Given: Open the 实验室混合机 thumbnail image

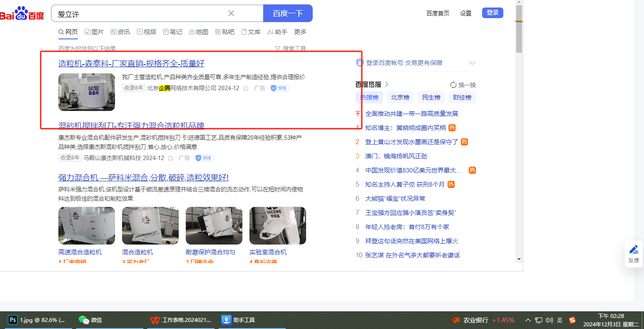Looking at the screenshot, I should pyautogui.click(x=278, y=226).
